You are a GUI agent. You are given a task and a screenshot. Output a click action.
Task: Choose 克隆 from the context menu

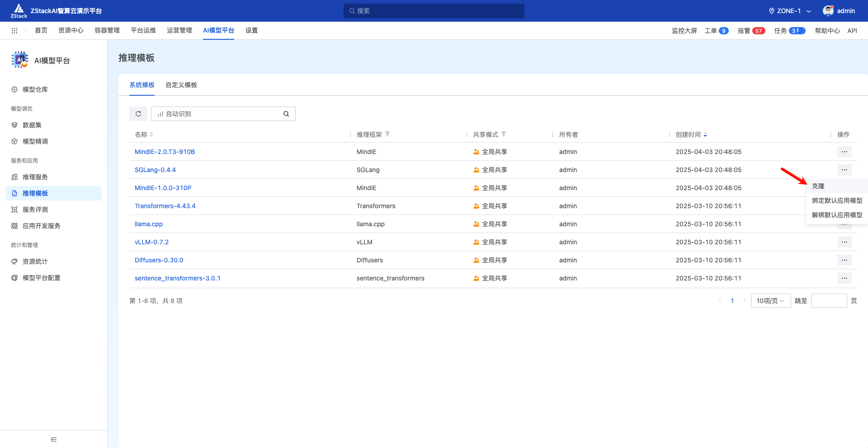[837, 186]
